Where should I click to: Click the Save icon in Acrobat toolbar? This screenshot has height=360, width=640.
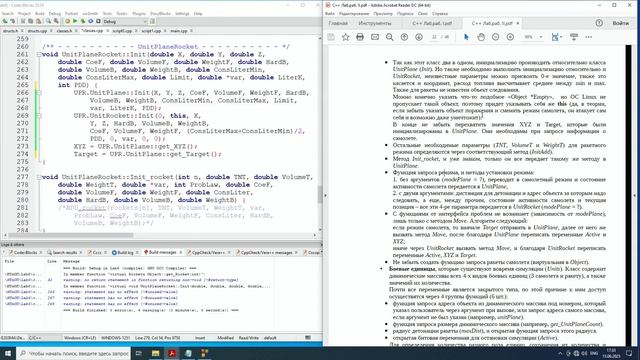click(331, 37)
